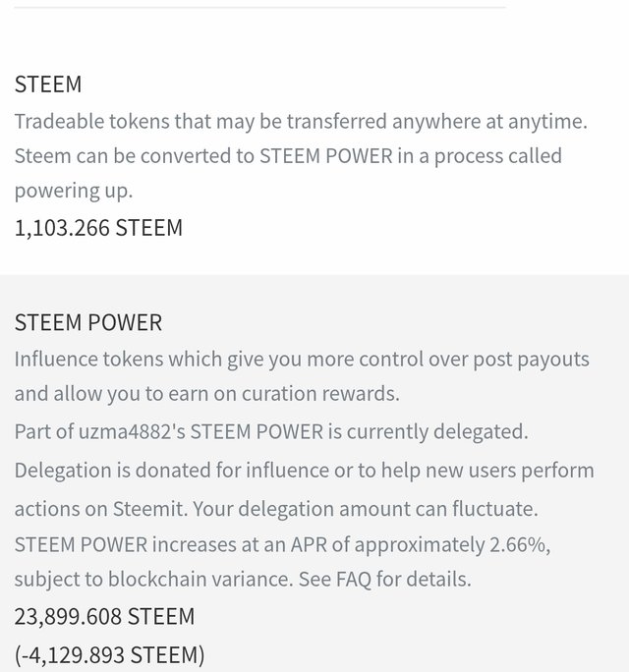The height and width of the screenshot is (672, 629).
Task: Click the STEEM POWER section heading
Action: click(x=88, y=322)
